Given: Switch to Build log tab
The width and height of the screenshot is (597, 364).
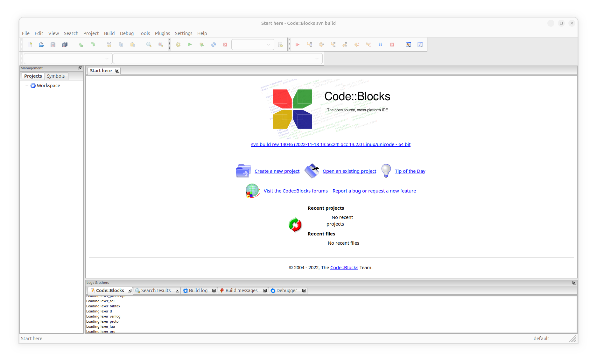Looking at the screenshot, I should (198, 290).
